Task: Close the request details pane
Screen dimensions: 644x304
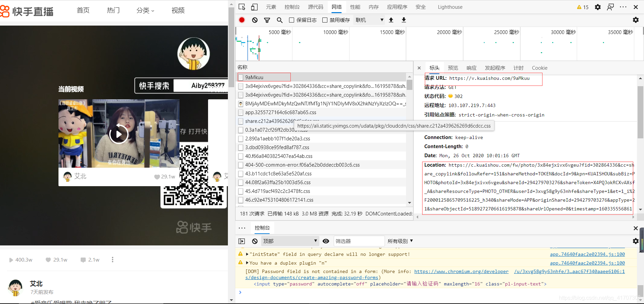Action: [x=419, y=68]
